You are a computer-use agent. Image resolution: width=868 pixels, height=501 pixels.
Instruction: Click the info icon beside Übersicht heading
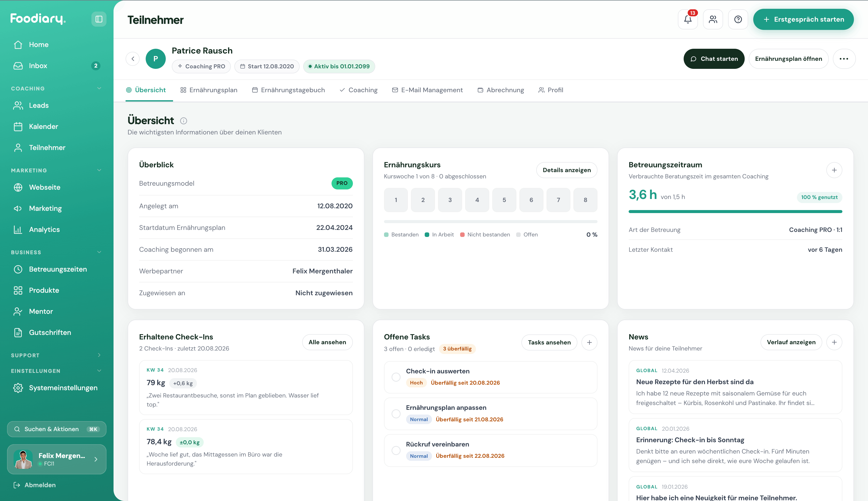coord(184,121)
